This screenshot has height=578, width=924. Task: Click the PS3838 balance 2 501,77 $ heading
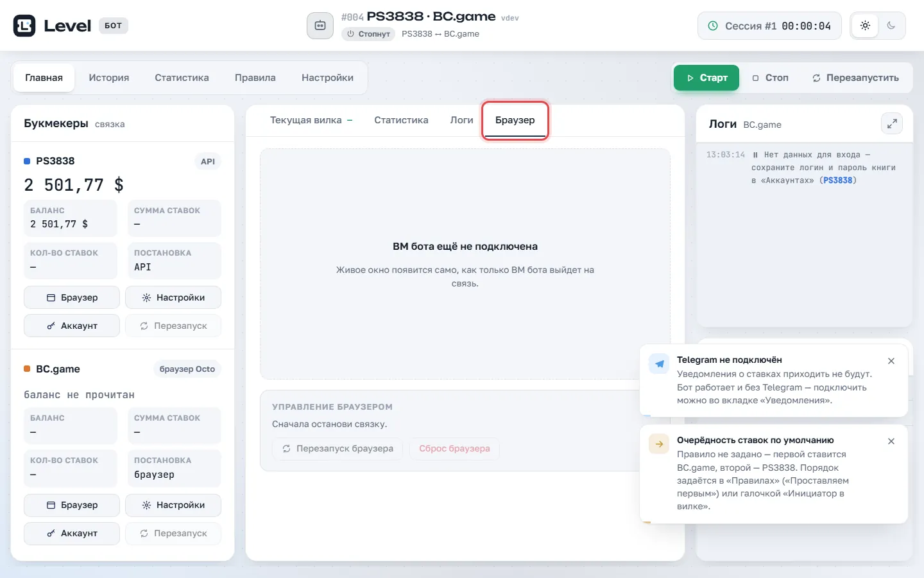click(74, 185)
